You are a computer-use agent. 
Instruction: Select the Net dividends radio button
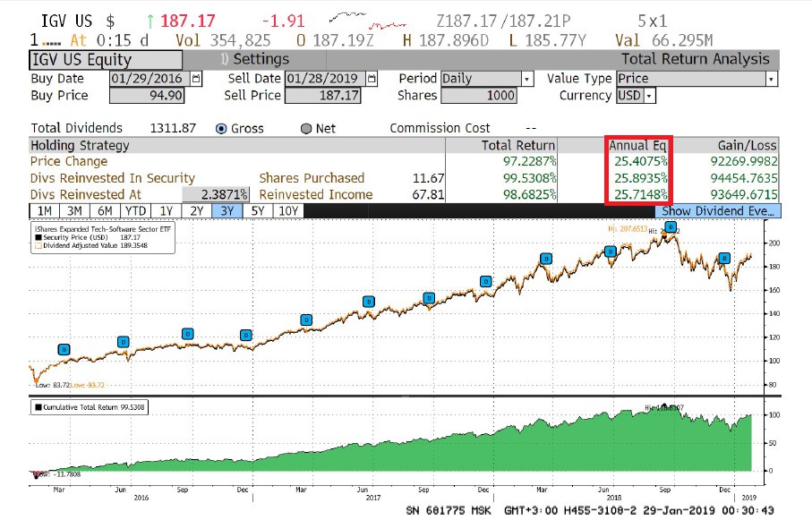[x=306, y=129]
